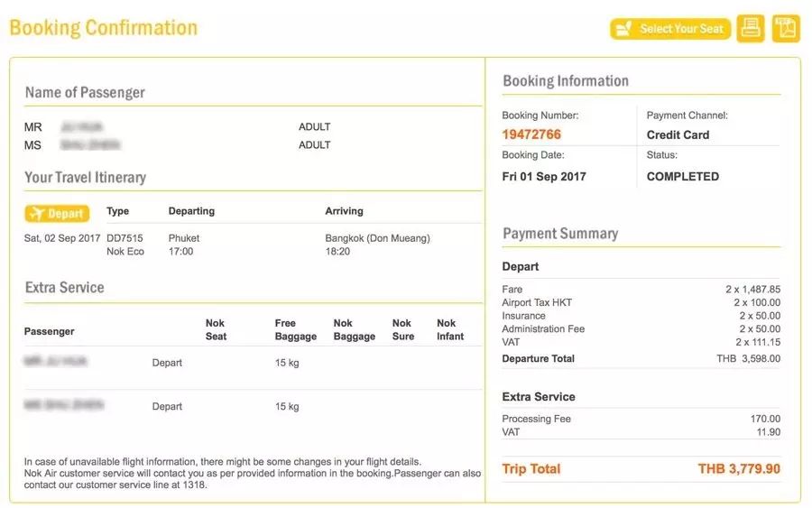Click the print booking icon
The height and width of the screenshot is (508, 812).
coord(751,29)
